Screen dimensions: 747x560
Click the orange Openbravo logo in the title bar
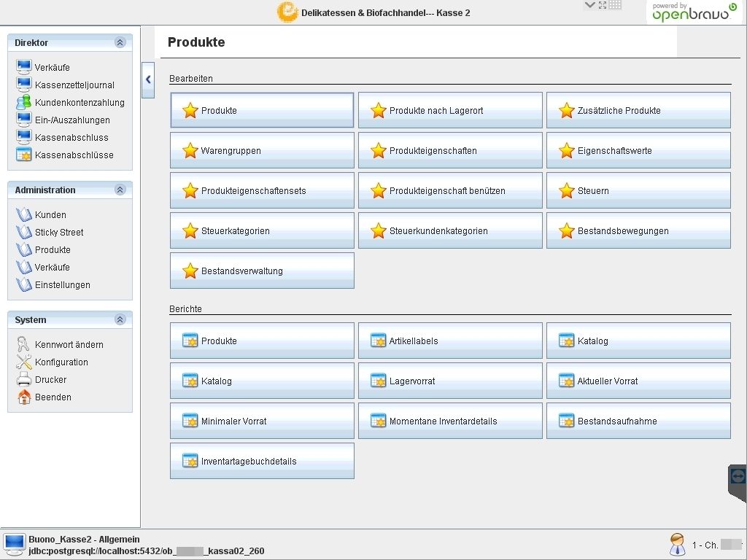tap(287, 12)
